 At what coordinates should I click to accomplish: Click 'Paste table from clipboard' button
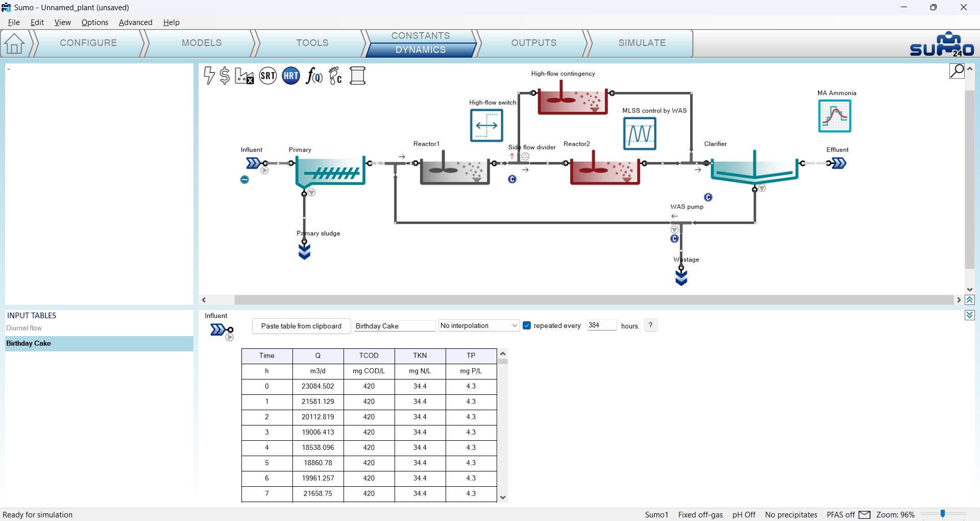301,326
